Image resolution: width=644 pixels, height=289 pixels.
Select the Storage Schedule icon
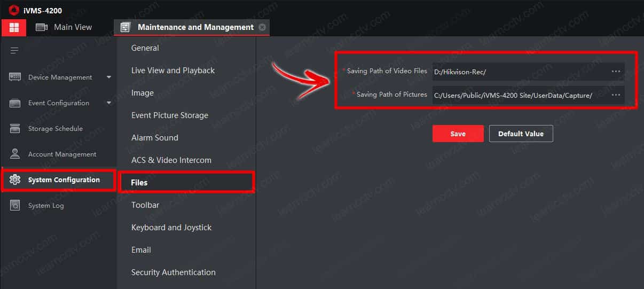(x=15, y=129)
